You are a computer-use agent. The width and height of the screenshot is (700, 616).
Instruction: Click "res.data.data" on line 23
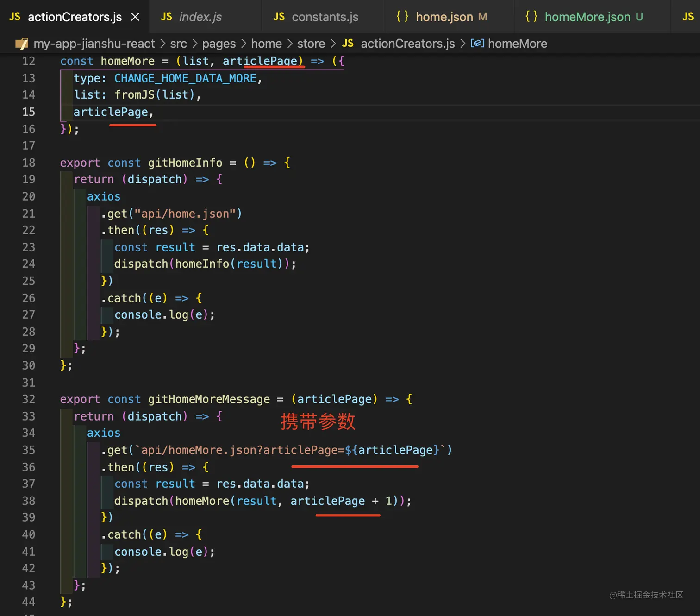(x=260, y=247)
